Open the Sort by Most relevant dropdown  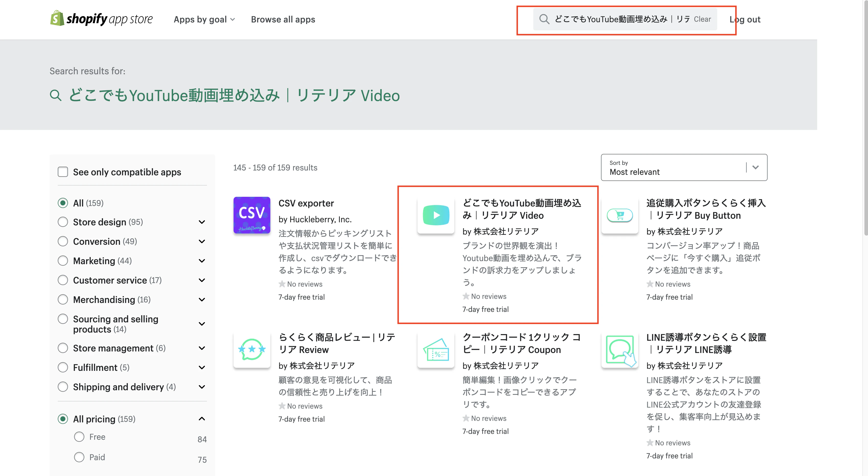click(684, 167)
